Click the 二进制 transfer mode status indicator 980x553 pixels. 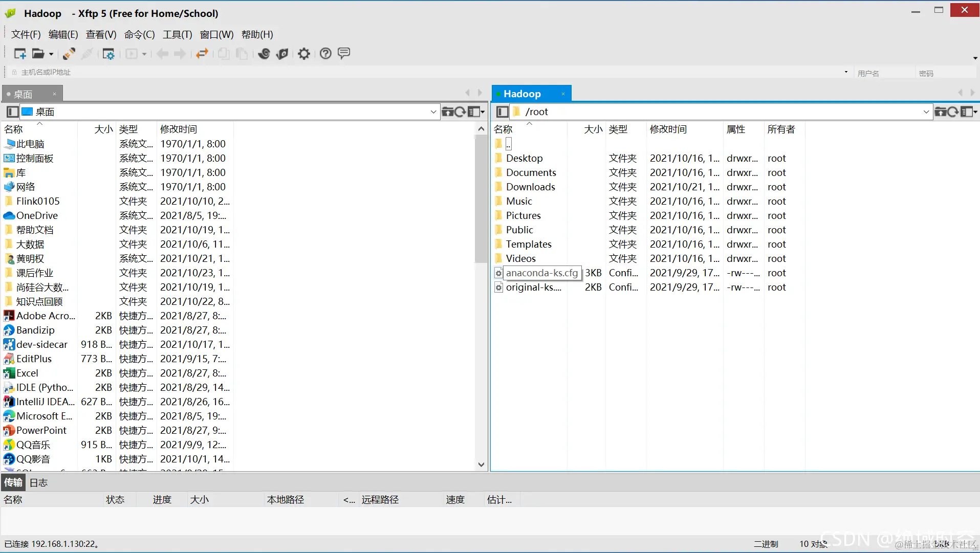766,544
